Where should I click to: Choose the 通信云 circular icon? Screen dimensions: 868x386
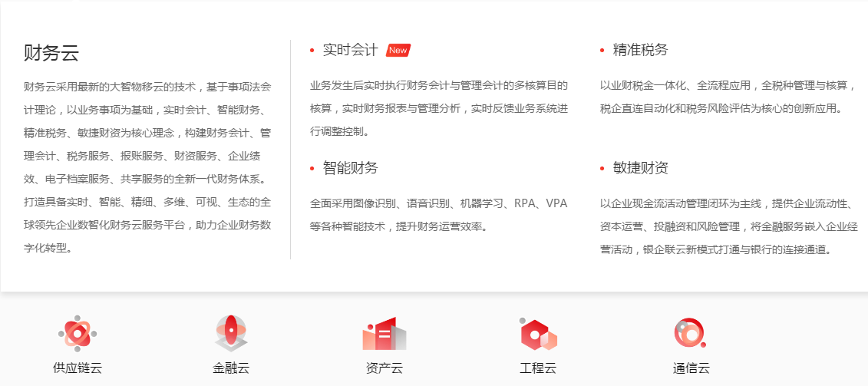(x=690, y=333)
